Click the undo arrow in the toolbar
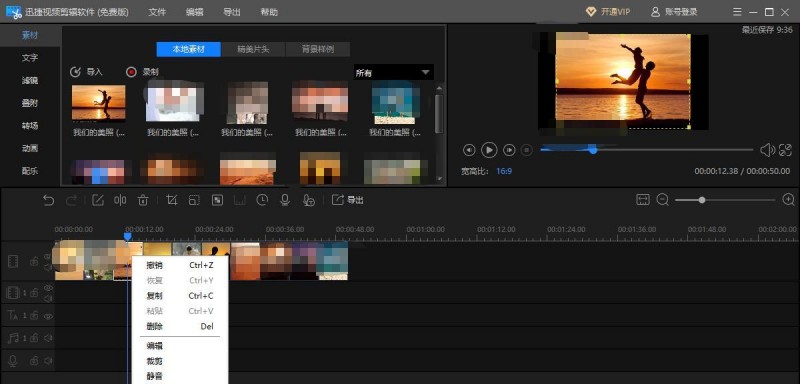This screenshot has width=800, height=384. (x=48, y=200)
